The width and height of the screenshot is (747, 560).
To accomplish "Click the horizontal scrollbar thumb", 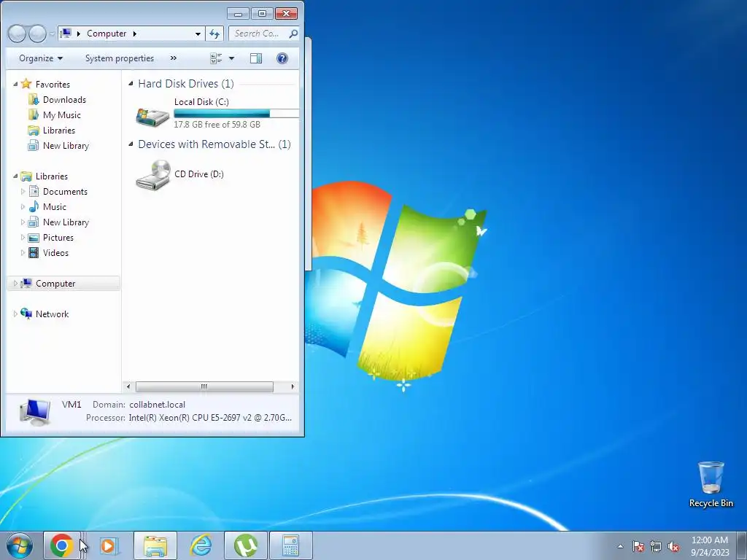I will [x=204, y=386].
